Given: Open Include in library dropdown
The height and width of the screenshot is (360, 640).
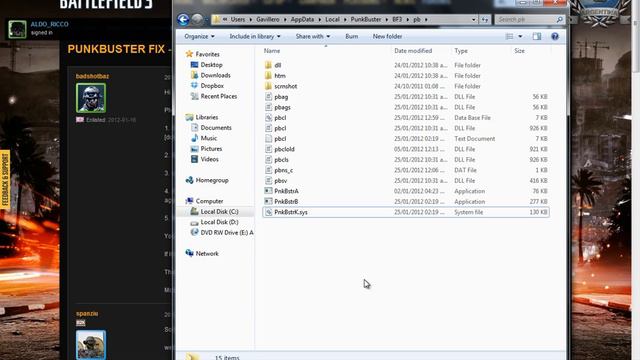Looking at the screenshot, I should coord(255,36).
